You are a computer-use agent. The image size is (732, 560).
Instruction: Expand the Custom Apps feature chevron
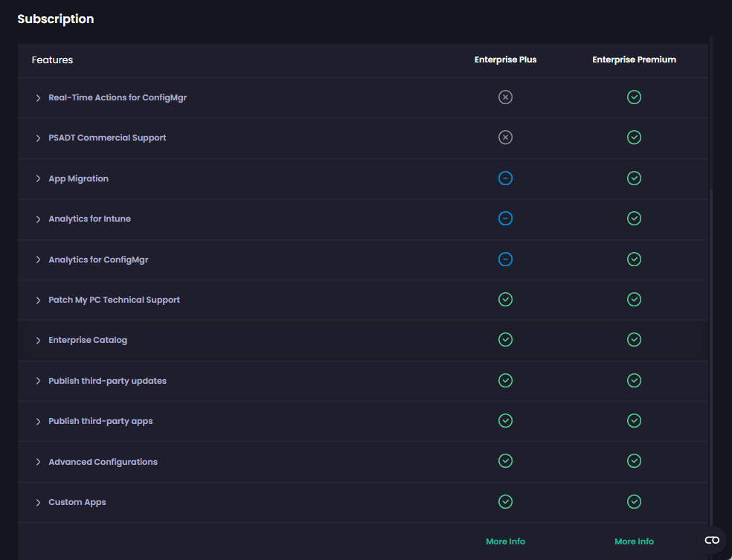coord(39,503)
